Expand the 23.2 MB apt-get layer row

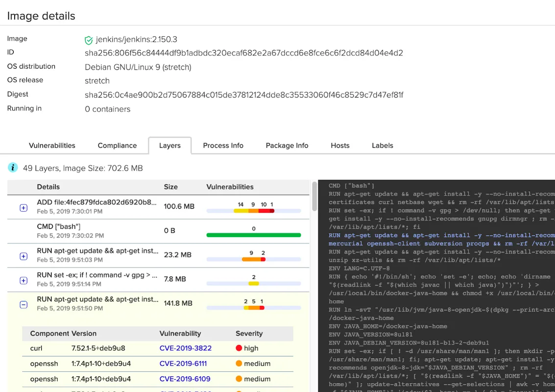tap(24, 256)
